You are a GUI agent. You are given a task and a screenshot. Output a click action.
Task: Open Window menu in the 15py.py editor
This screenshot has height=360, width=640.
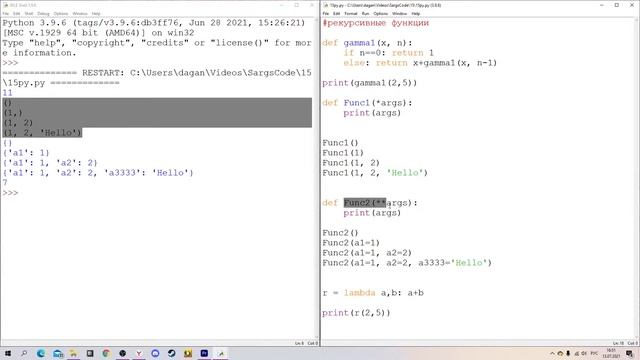pyautogui.click(x=400, y=13)
